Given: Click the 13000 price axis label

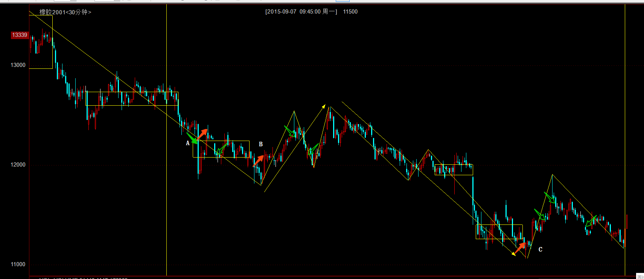Looking at the screenshot, I should pos(18,65).
